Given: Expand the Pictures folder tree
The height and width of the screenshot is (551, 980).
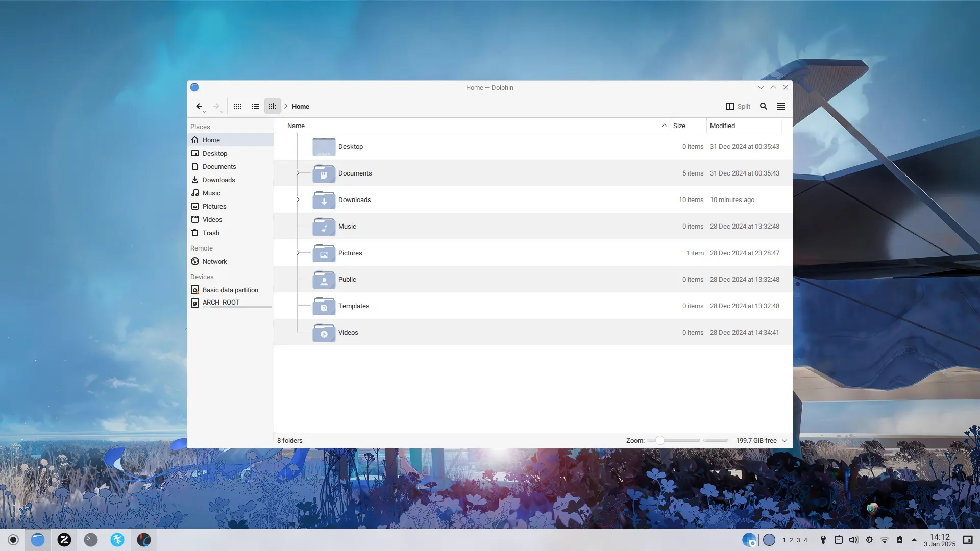Looking at the screenshot, I should pyautogui.click(x=298, y=253).
